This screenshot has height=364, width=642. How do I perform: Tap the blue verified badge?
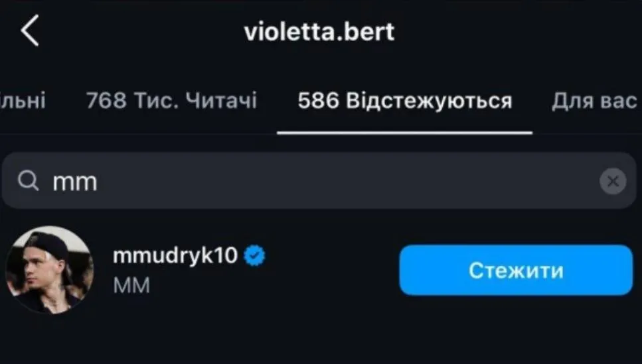coord(254,256)
